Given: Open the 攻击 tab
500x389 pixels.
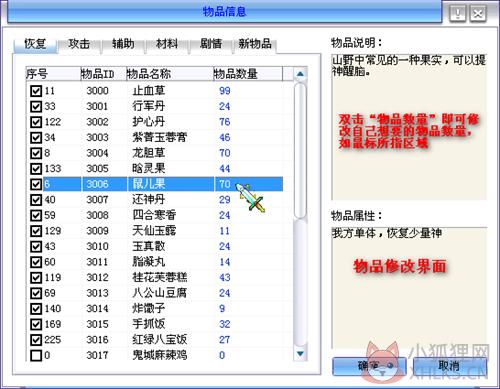Looking at the screenshot, I should coord(79,44).
